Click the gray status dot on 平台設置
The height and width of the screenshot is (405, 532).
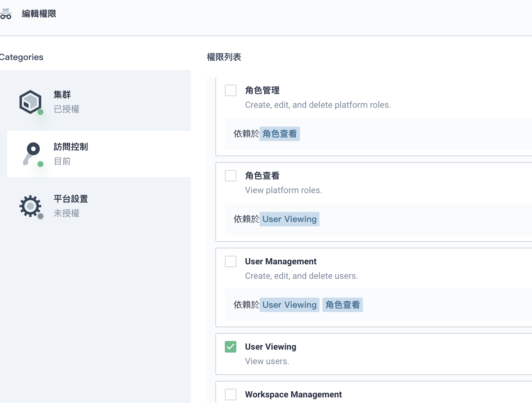[40, 216]
